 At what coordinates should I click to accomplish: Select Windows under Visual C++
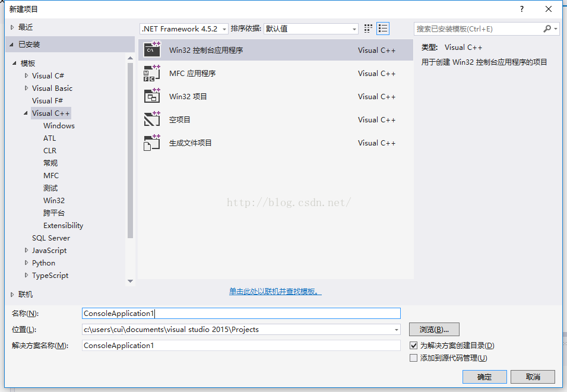click(59, 125)
